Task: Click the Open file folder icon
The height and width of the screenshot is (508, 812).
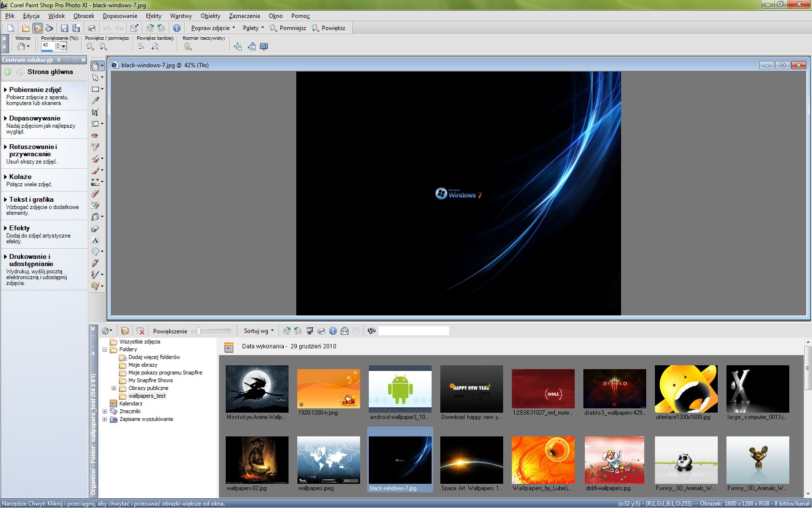Action: tap(26, 28)
